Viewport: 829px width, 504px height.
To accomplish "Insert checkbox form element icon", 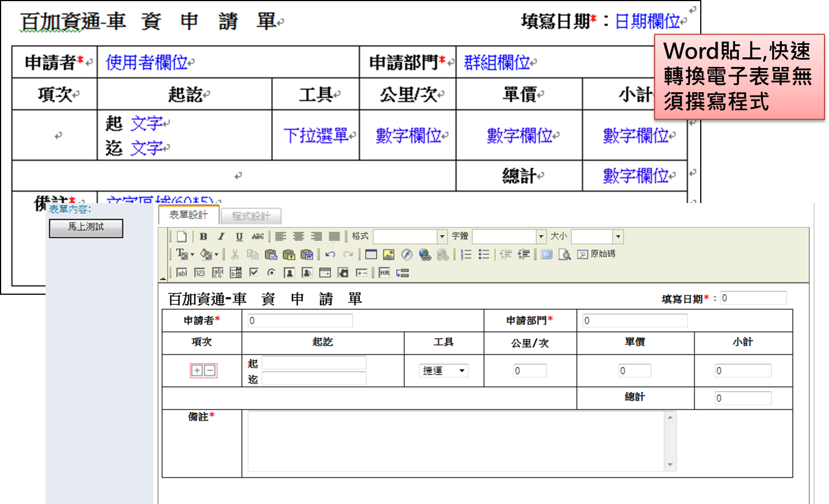I will pos(254,273).
